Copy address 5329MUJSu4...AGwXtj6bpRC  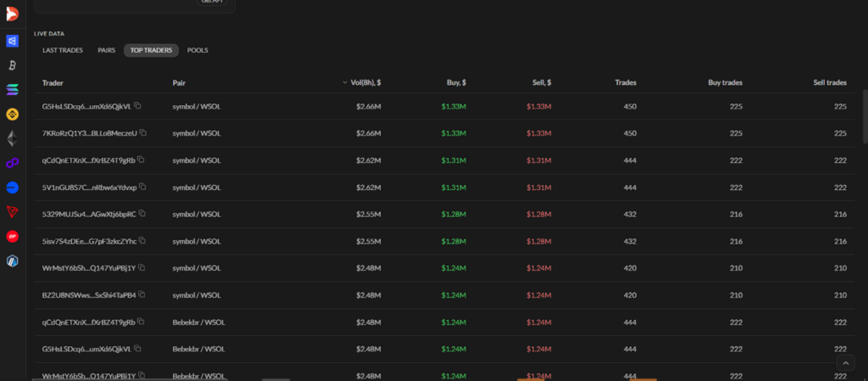point(142,213)
